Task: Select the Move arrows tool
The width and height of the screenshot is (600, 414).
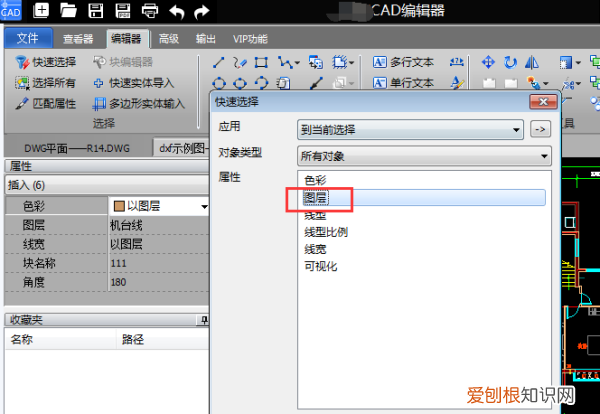Action: [488, 62]
